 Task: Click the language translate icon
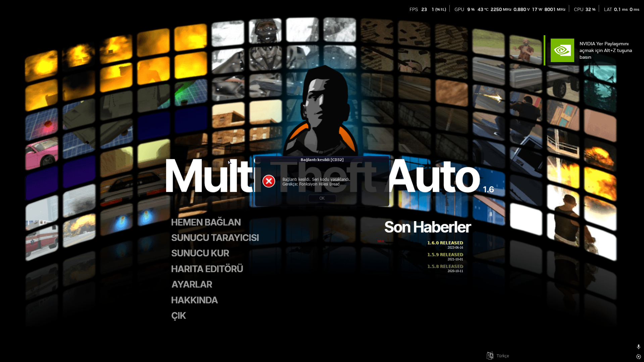tap(490, 356)
